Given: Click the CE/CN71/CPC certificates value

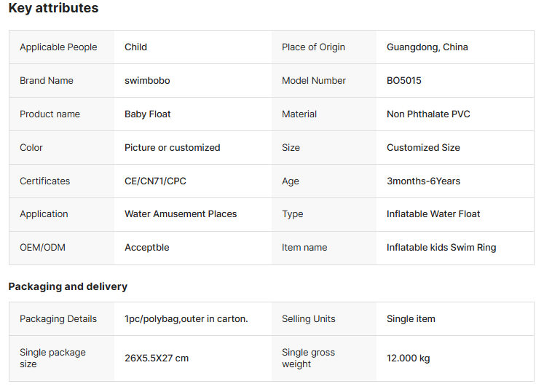Looking at the screenshot, I should click(155, 181).
